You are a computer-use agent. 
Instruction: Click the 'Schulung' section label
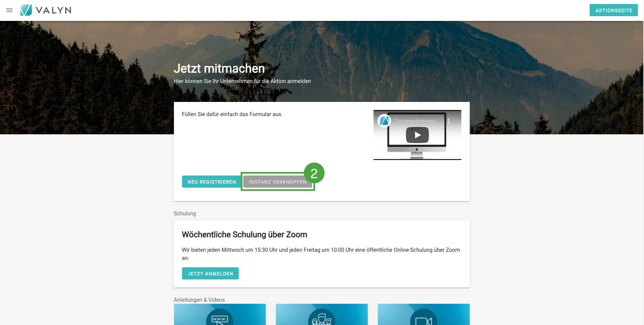point(184,213)
